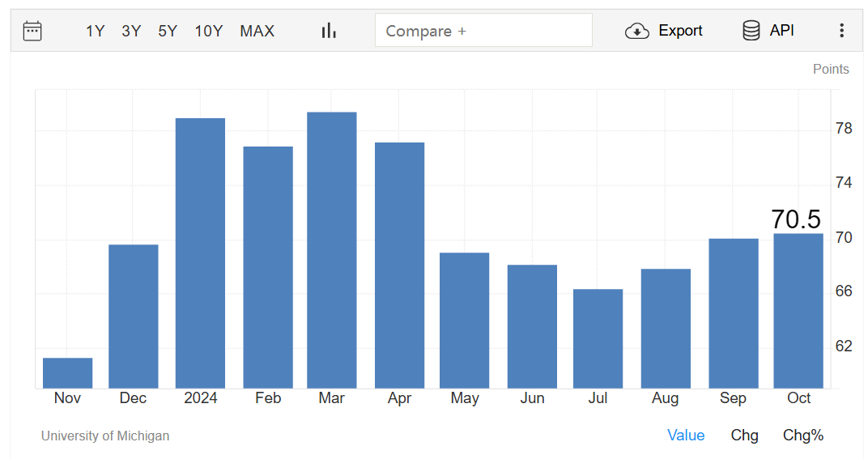Select the MAX time range

pos(257,31)
